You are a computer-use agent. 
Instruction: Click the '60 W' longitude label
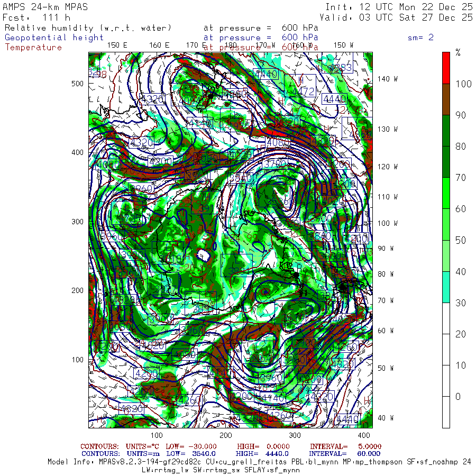tap(386, 331)
